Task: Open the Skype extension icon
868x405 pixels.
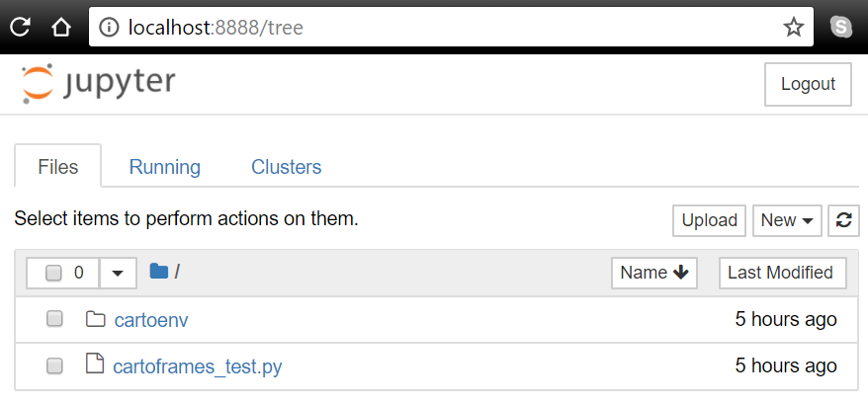Action: [841, 27]
